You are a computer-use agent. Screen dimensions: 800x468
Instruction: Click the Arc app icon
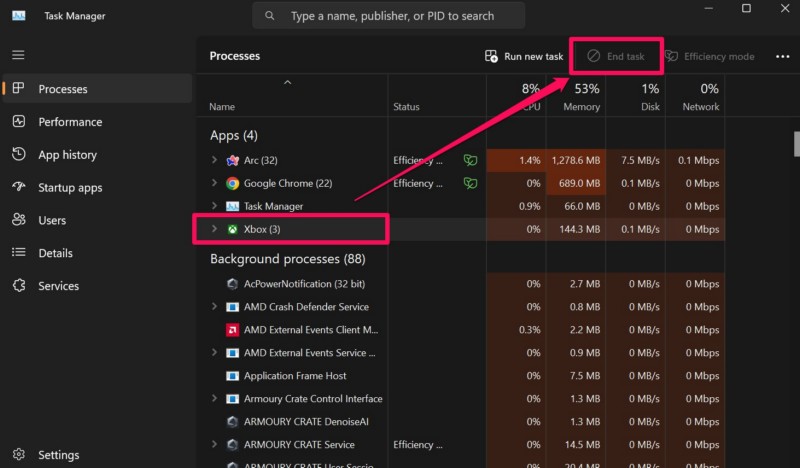click(233, 160)
